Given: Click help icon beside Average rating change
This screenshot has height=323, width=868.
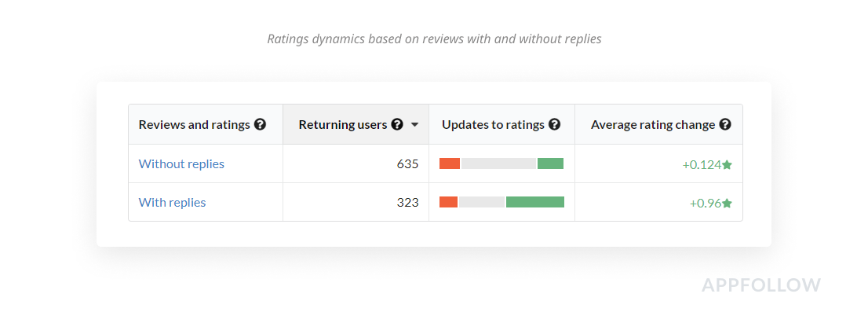Looking at the screenshot, I should pyautogui.click(x=725, y=124).
